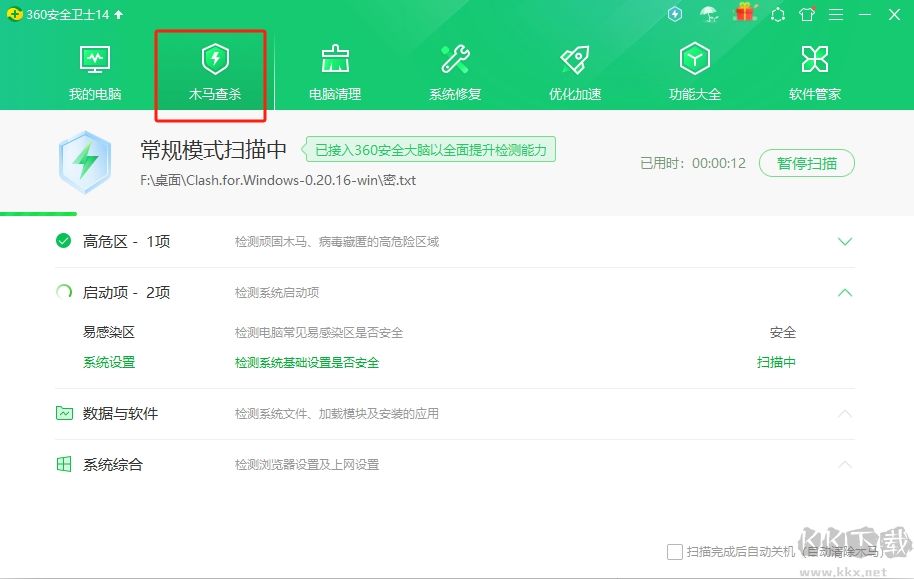Open the 电脑清理 tab
The height and width of the screenshot is (579, 914).
tap(335, 73)
